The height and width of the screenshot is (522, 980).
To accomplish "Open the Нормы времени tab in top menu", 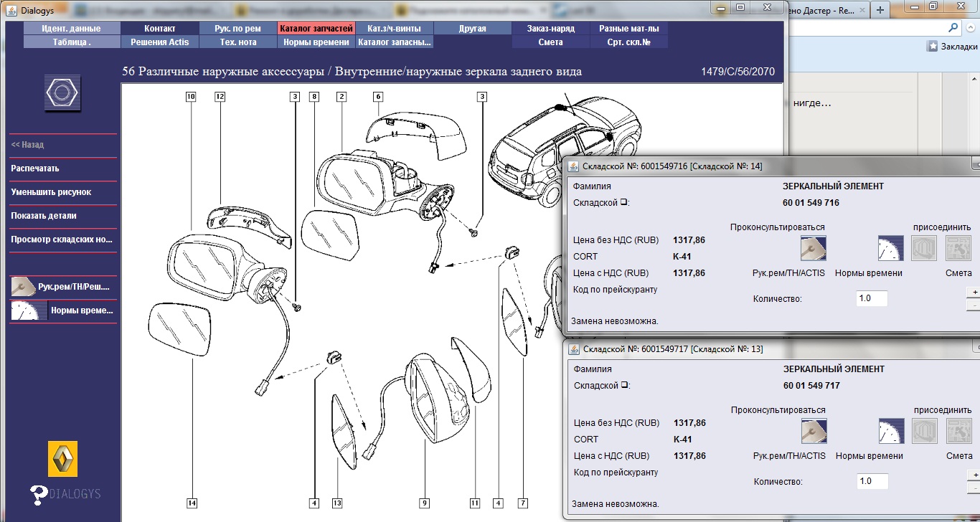I will coord(316,42).
